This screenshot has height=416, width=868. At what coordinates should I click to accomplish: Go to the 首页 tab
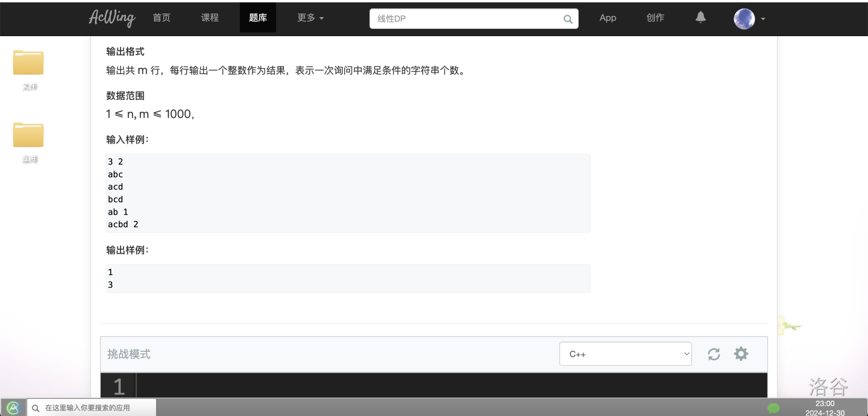161,18
